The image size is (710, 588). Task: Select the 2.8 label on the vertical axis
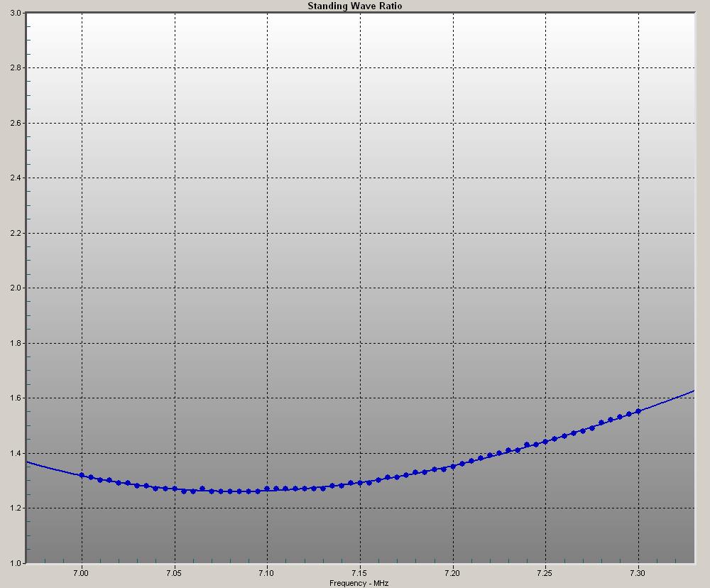[x=16, y=68]
